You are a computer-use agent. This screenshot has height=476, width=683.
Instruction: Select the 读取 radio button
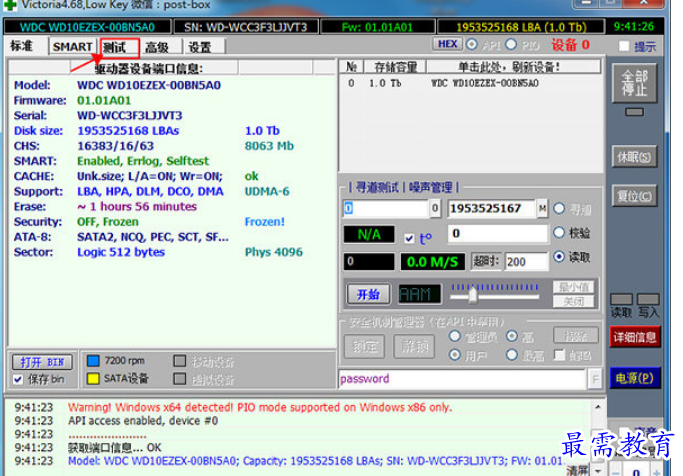click(559, 257)
